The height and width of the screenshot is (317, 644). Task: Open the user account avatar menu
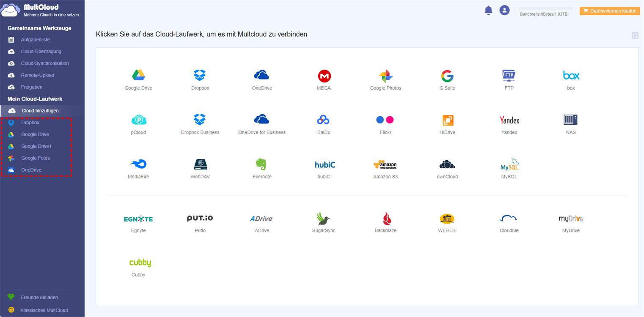[504, 10]
